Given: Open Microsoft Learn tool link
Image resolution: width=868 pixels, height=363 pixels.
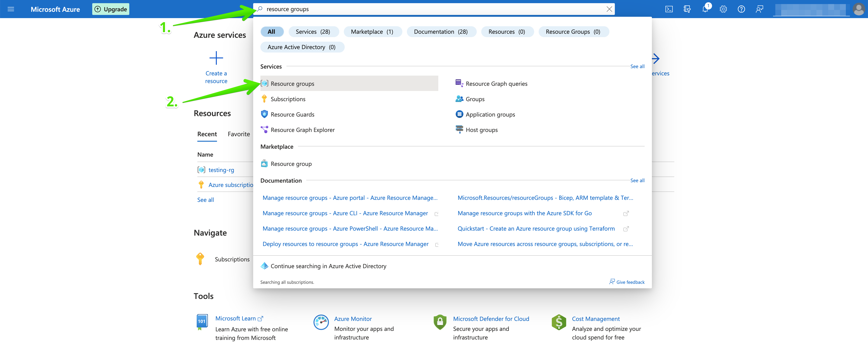Looking at the screenshot, I should 239,319.
